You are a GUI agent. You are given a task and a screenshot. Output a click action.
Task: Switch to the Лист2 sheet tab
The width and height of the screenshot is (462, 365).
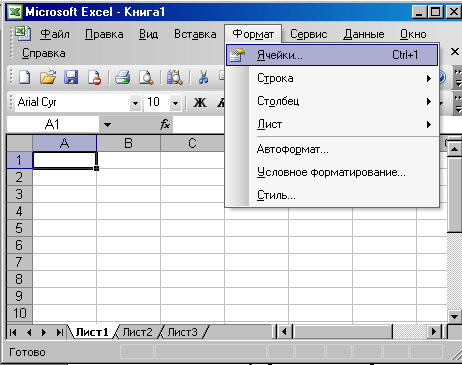pos(137,332)
